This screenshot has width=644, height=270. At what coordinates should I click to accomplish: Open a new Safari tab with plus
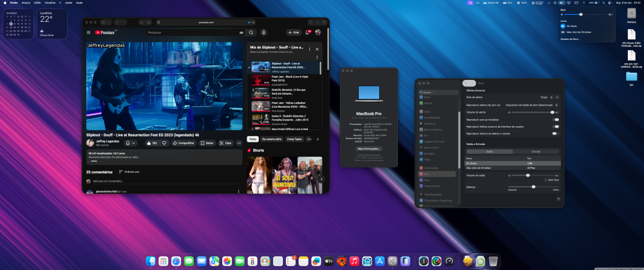317,22
